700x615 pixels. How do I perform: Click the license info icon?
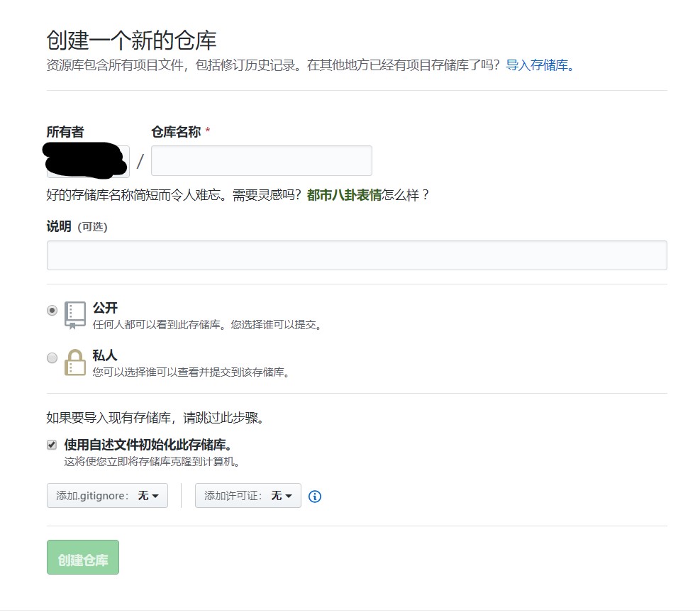coord(315,497)
